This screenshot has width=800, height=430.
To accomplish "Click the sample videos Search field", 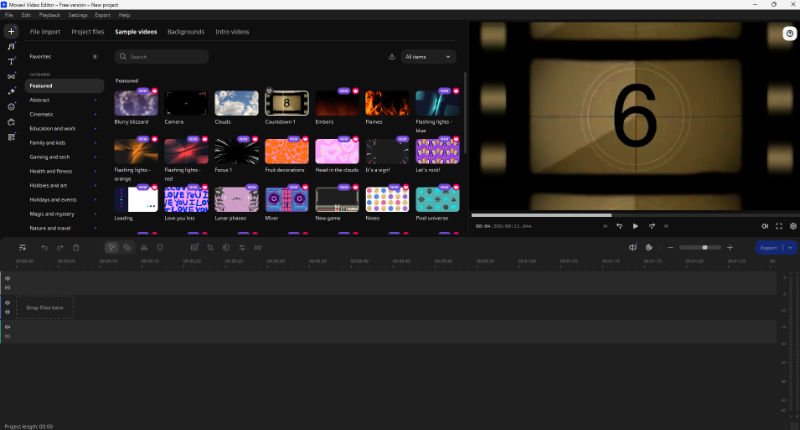I will (162, 57).
